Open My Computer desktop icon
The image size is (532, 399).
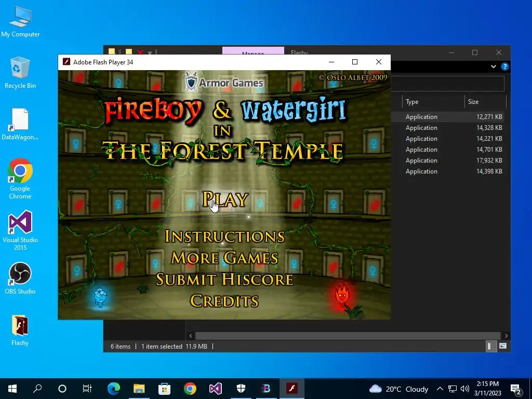click(x=20, y=21)
